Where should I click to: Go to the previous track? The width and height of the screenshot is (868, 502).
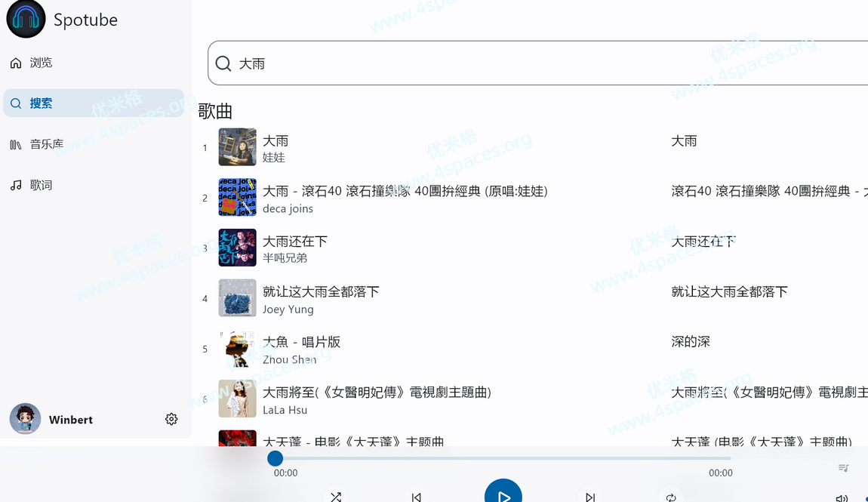pos(417,497)
